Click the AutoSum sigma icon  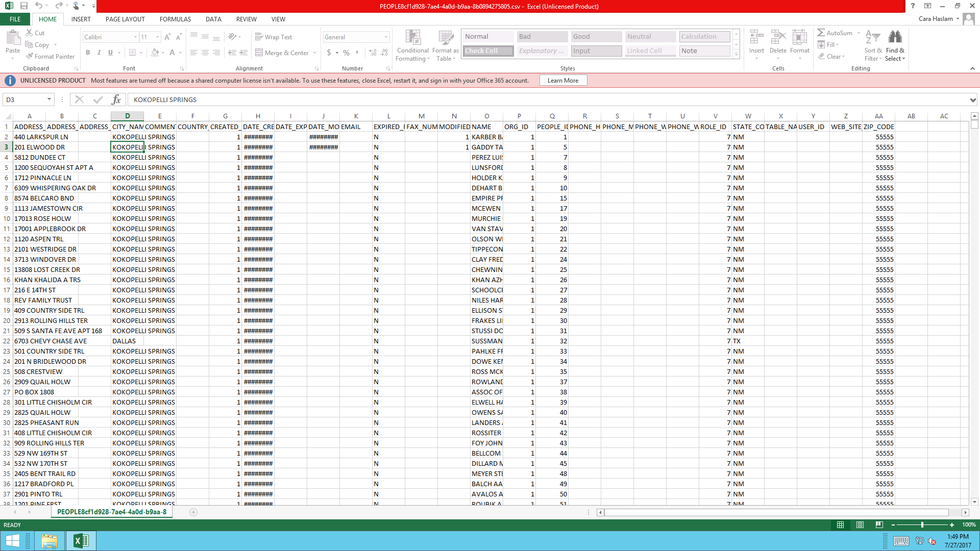[821, 33]
